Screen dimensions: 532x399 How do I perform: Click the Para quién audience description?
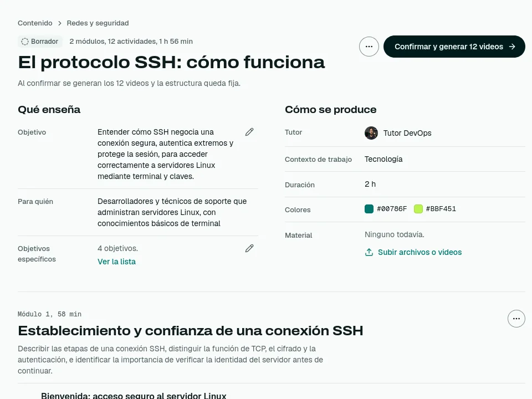tap(172, 212)
